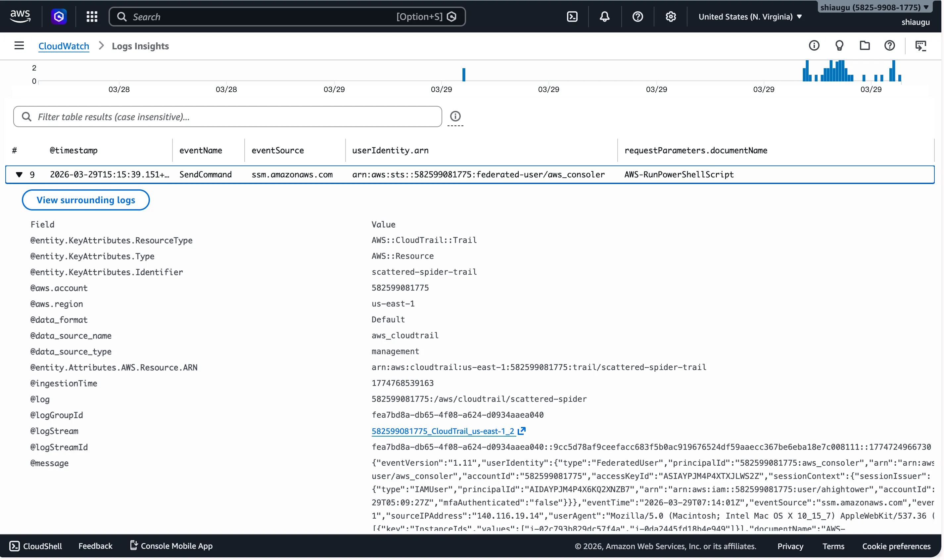The image size is (944, 560).
Task: Open Cookie preferences
Action: [x=896, y=546]
